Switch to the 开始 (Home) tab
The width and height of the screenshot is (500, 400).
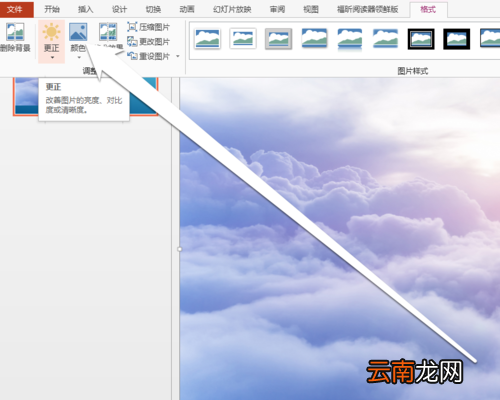pos(52,9)
